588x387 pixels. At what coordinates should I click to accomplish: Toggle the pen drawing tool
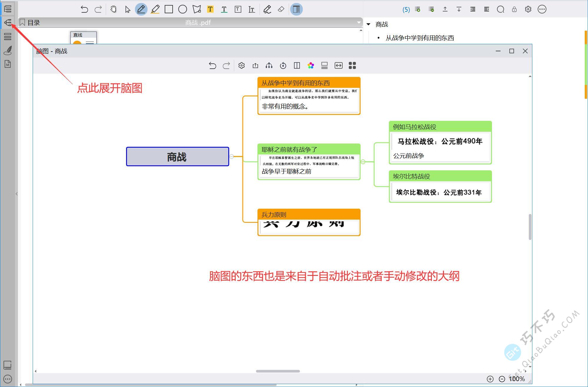coord(141,9)
